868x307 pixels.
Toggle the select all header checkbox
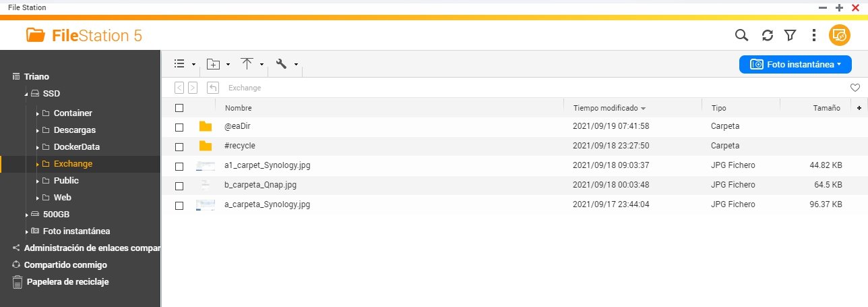[x=179, y=108]
